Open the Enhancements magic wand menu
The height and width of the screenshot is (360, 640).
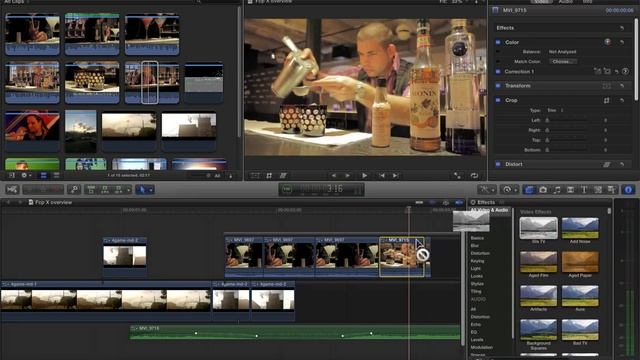[x=487, y=189]
